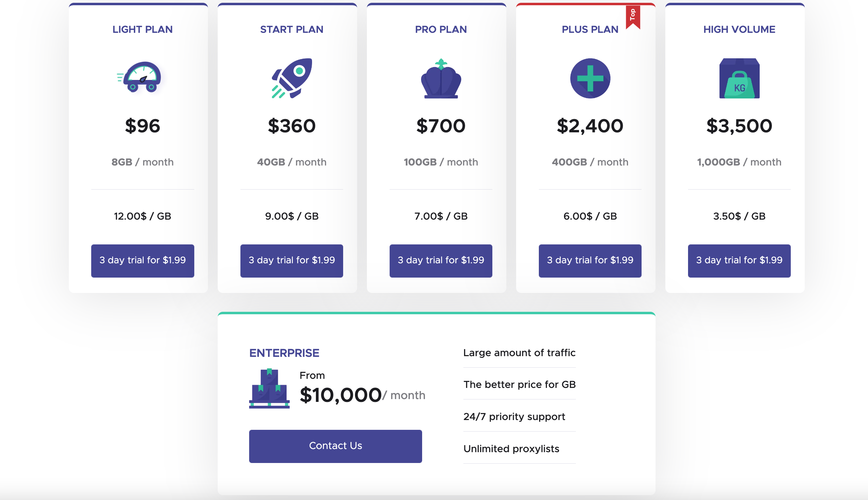This screenshot has height=500, width=868.
Task: Select the KG bag icon on High Volume
Action: (739, 79)
